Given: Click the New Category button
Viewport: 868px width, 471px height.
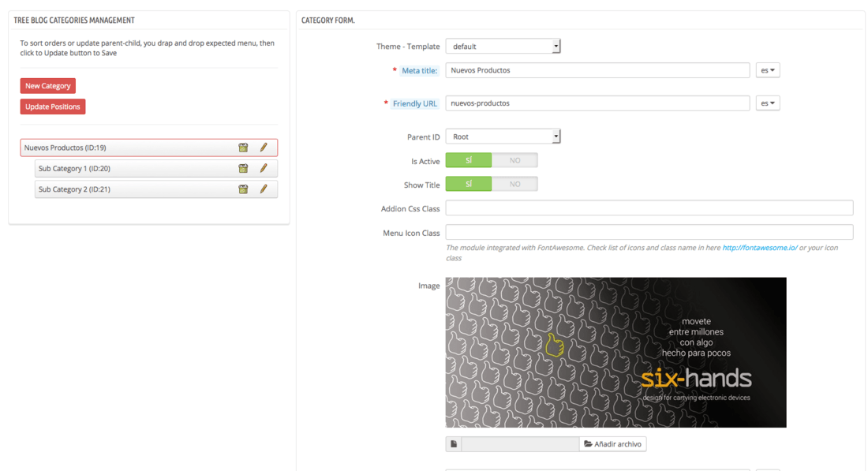Looking at the screenshot, I should (x=47, y=86).
